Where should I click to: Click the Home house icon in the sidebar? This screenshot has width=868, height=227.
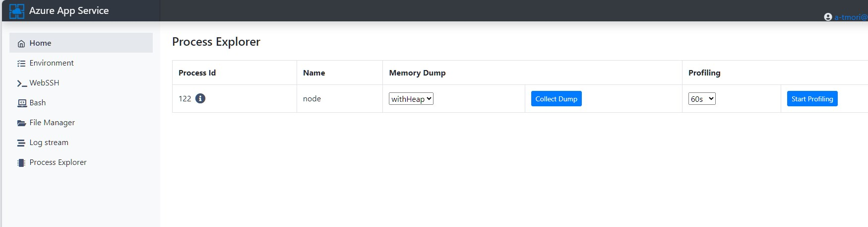point(21,44)
